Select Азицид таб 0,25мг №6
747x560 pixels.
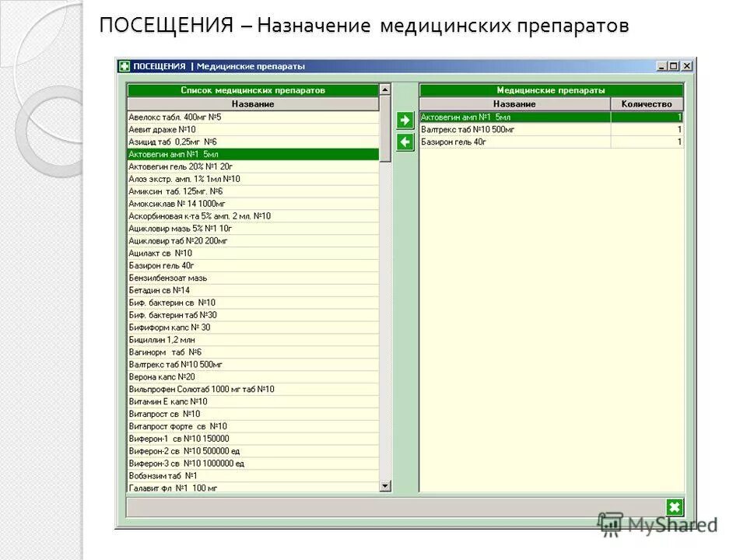pyautogui.click(x=253, y=142)
